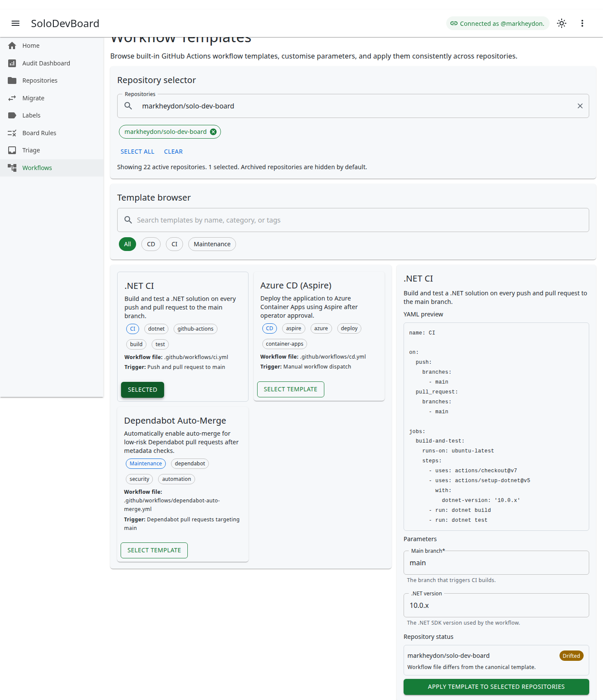The width and height of the screenshot is (603, 700).
Task: Click the search icon in Repositories field
Action: pyautogui.click(x=128, y=106)
